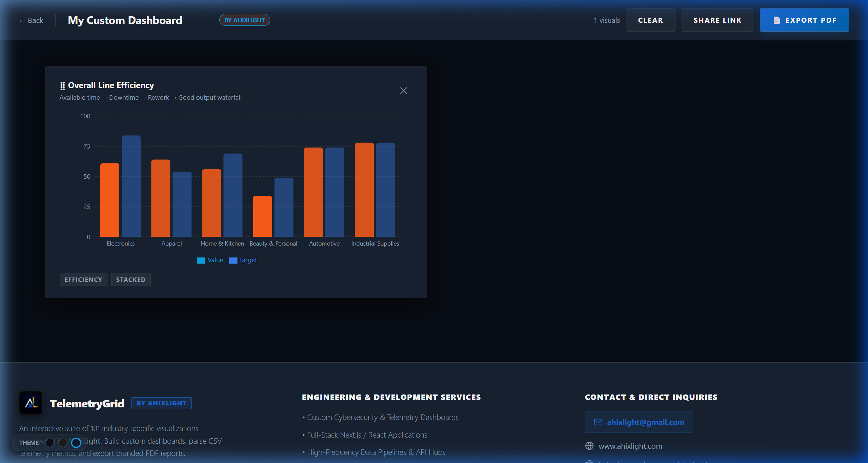This screenshot has height=463, width=868.
Task: Copy dashboard via SHARE LINK button
Action: click(x=717, y=20)
